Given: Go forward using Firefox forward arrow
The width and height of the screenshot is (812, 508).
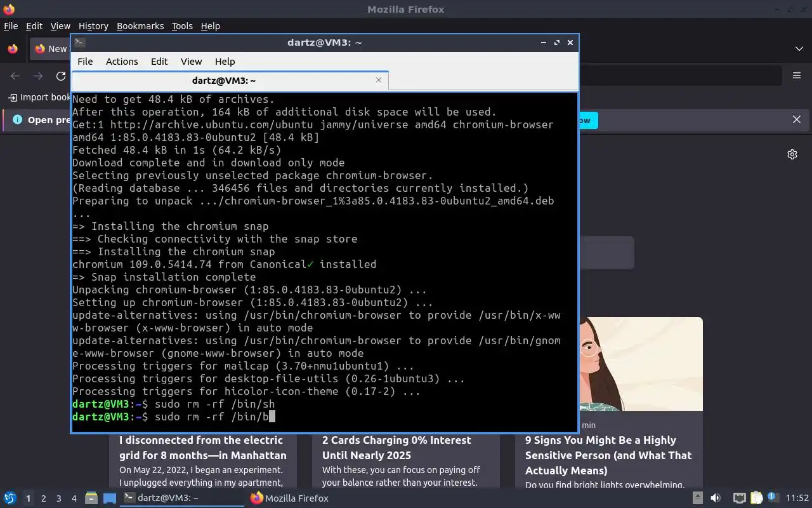Looking at the screenshot, I should pyautogui.click(x=38, y=76).
